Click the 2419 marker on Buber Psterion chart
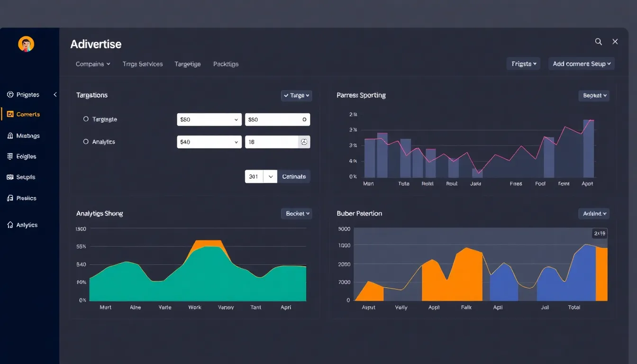This screenshot has width=637, height=364. point(600,233)
